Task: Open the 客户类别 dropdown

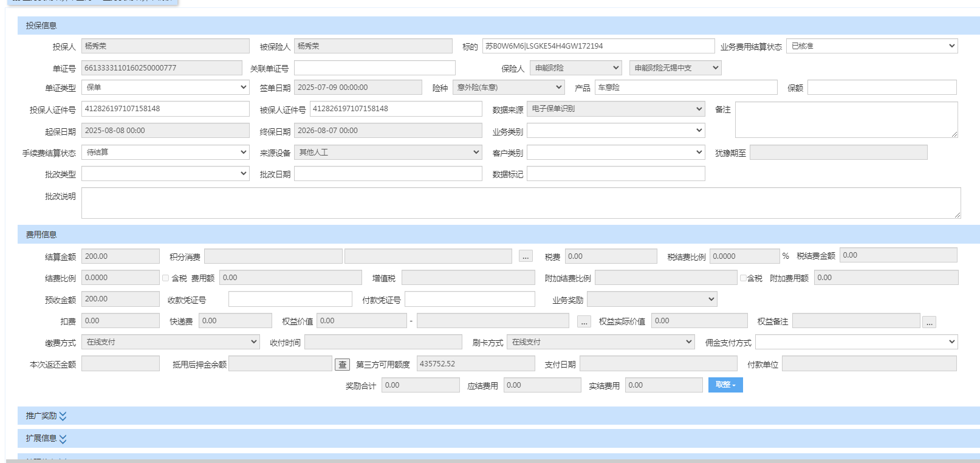Action: pos(615,153)
